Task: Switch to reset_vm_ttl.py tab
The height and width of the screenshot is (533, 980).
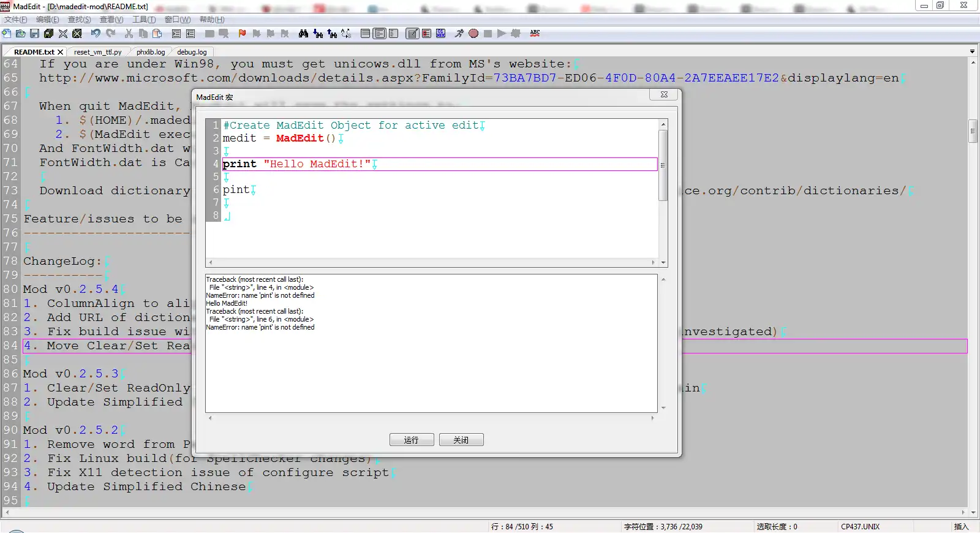Action: (97, 52)
